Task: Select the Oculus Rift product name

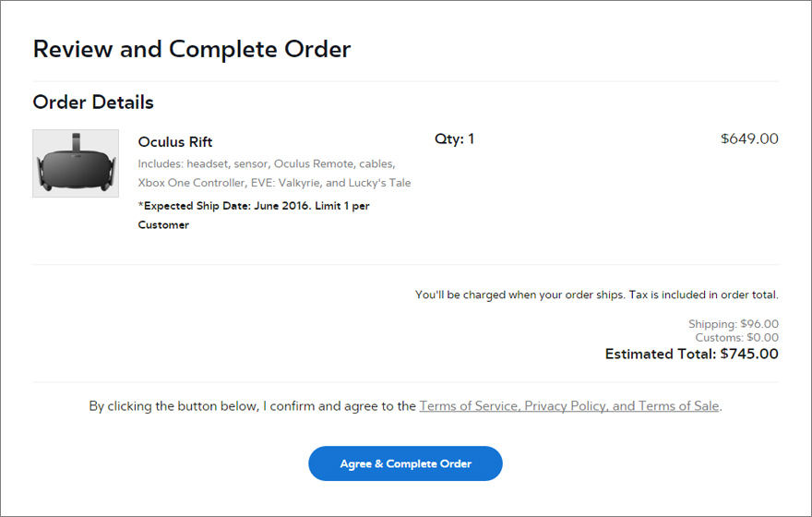Action: pyautogui.click(x=175, y=142)
